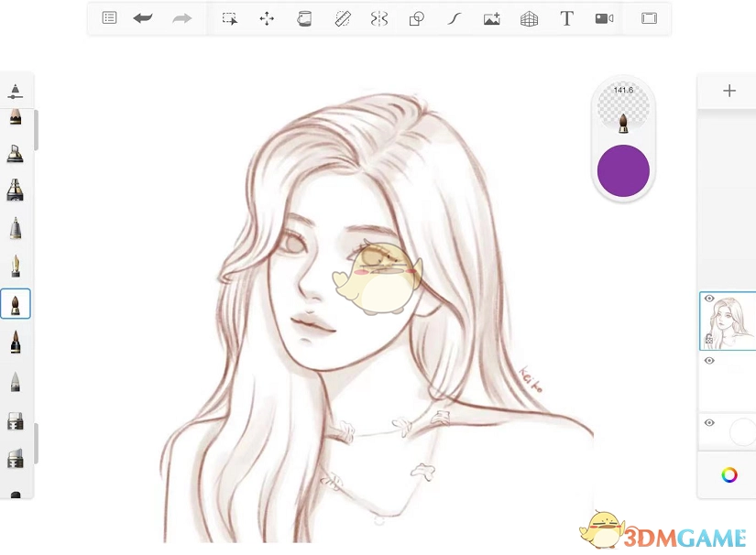Viewport: 756px width, 555px height.
Task: Enable the symmetry tool
Action: (379, 18)
